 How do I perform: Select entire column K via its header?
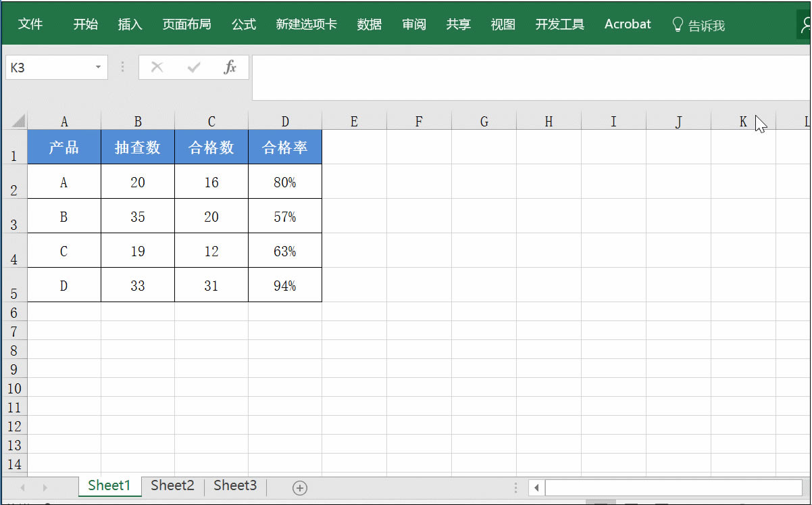click(x=742, y=121)
